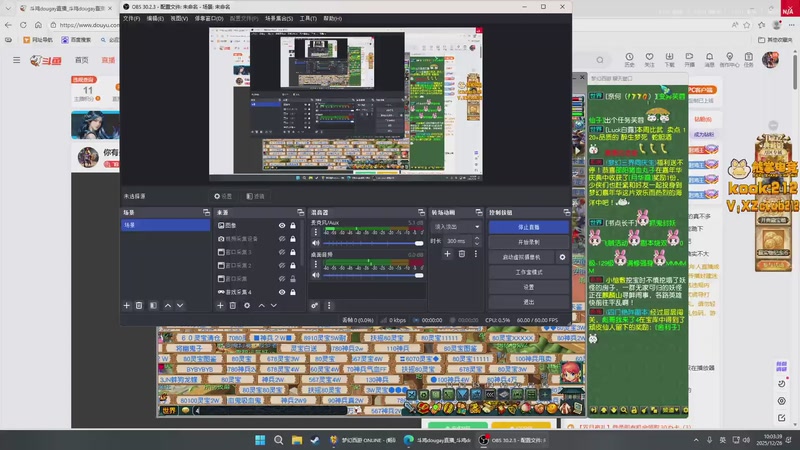This screenshot has width=800, height=450.
Task: Click 开始录制 button
Action: click(x=529, y=242)
